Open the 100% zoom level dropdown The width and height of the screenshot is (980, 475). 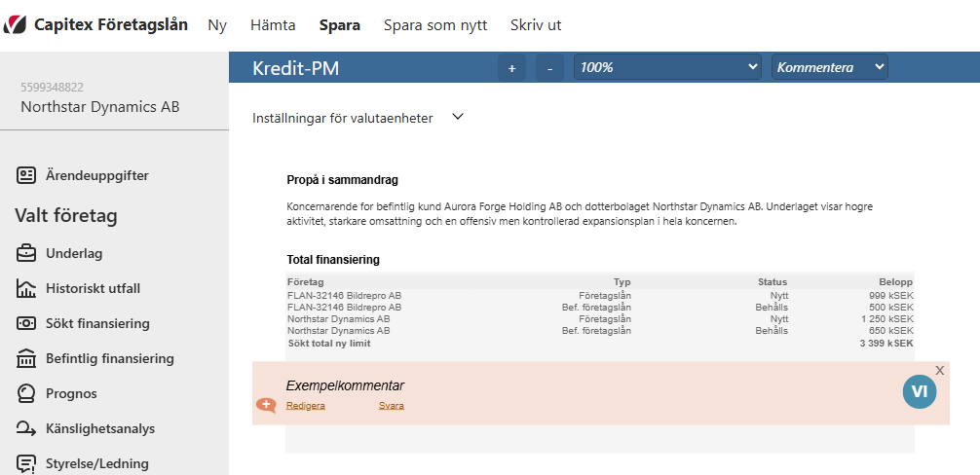[x=667, y=67]
